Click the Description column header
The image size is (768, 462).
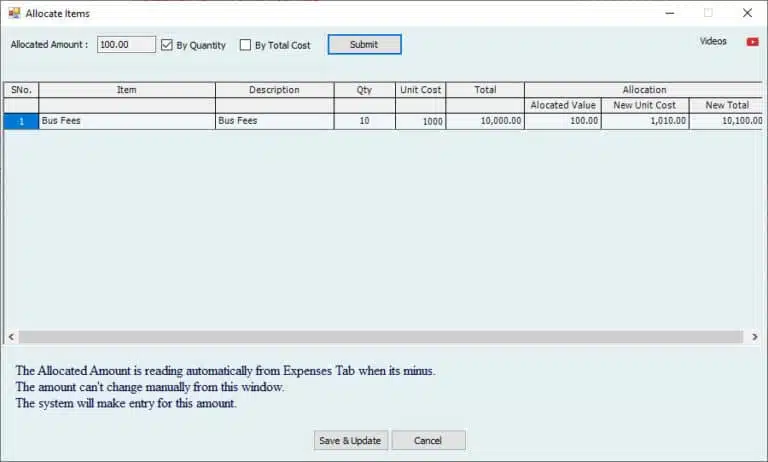[x=274, y=90]
